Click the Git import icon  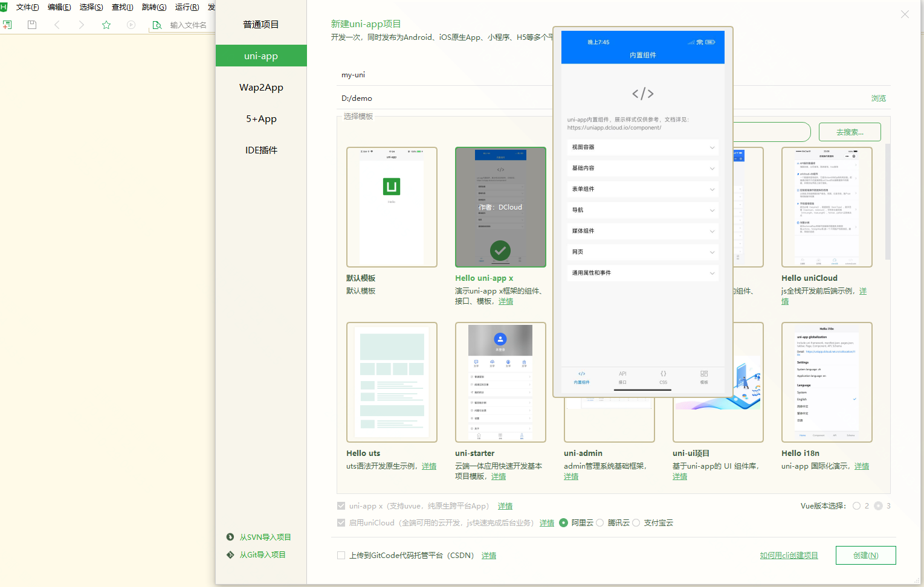[230, 554]
